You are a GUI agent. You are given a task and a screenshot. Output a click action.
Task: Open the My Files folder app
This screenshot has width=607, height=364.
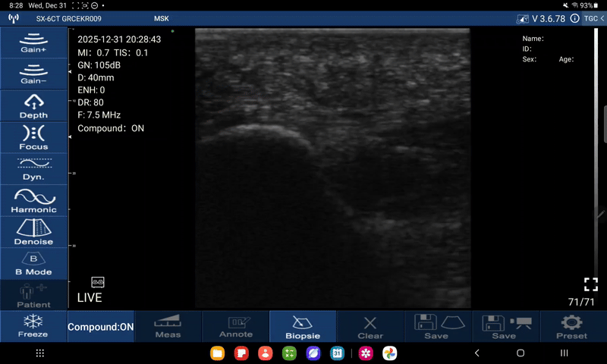point(218,353)
